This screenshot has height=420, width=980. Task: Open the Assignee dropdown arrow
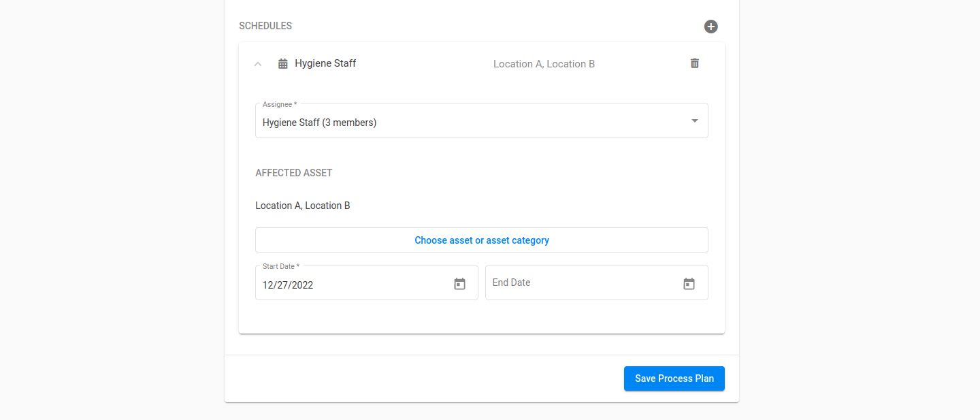pos(694,121)
